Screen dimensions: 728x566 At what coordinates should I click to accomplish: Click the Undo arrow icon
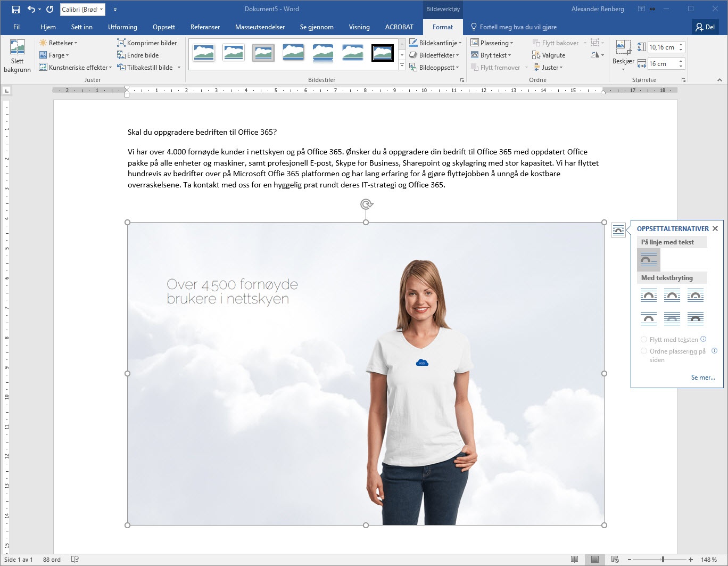pyautogui.click(x=31, y=9)
